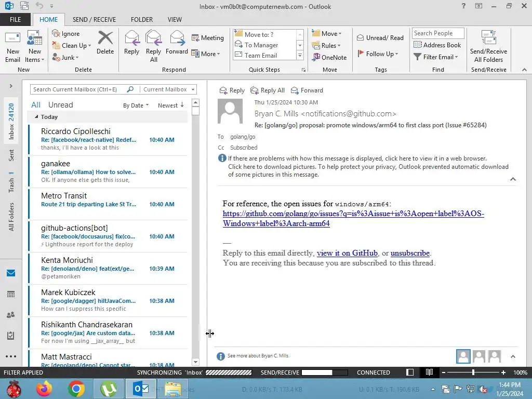Screen dimensions: 532x399
Task: Send selection to OneNote
Action: tap(330, 57)
